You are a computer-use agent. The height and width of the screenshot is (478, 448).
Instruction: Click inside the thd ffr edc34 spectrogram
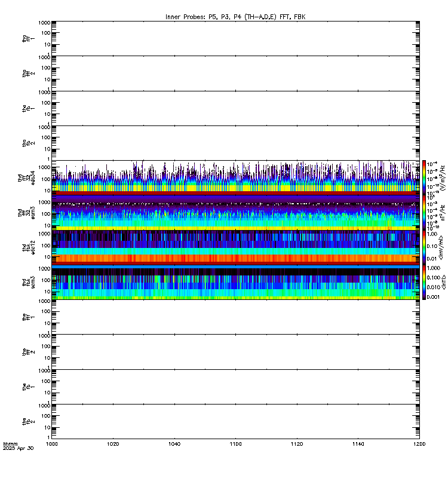coord(235,177)
